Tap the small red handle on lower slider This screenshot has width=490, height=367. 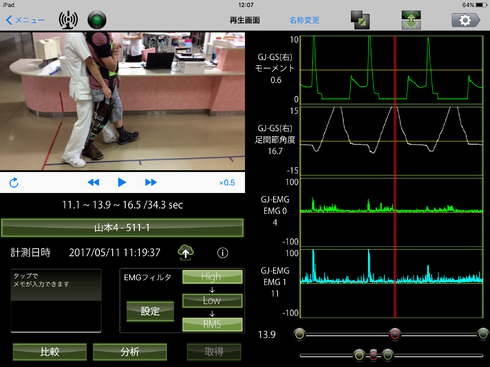tap(374, 355)
